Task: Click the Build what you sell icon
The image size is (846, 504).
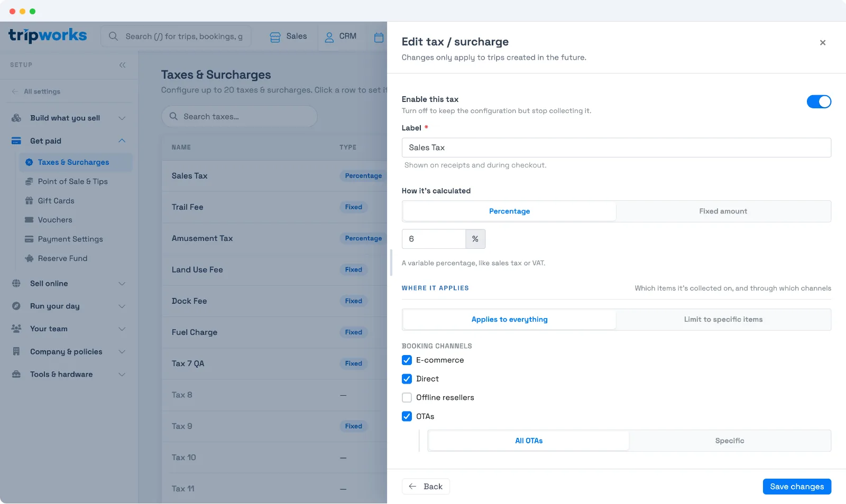Action: click(x=16, y=118)
